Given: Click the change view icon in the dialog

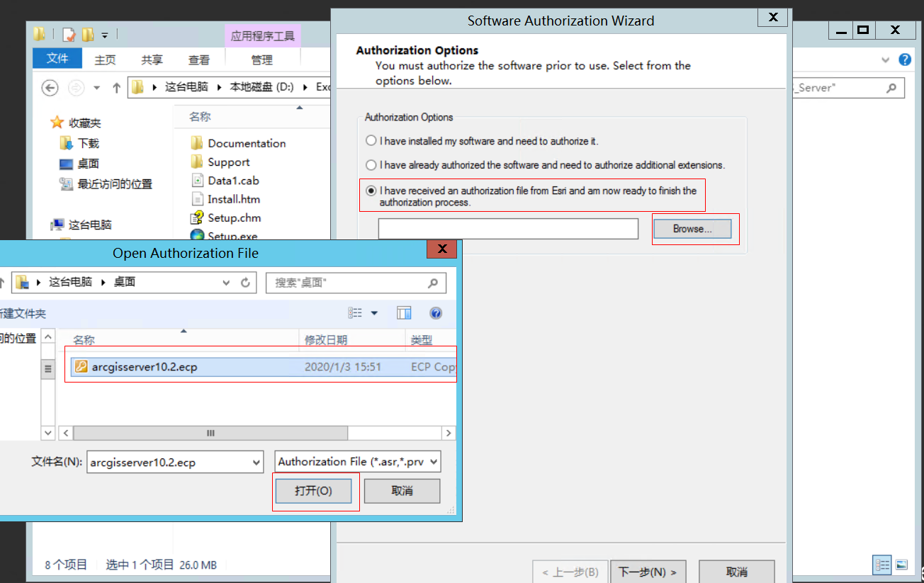Looking at the screenshot, I should coord(355,313).
